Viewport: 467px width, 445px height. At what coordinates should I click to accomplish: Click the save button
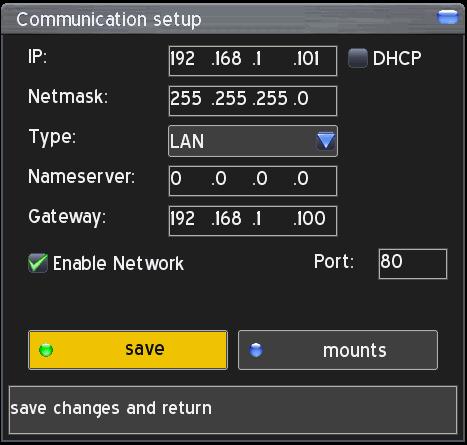click(x=128, y=350)
